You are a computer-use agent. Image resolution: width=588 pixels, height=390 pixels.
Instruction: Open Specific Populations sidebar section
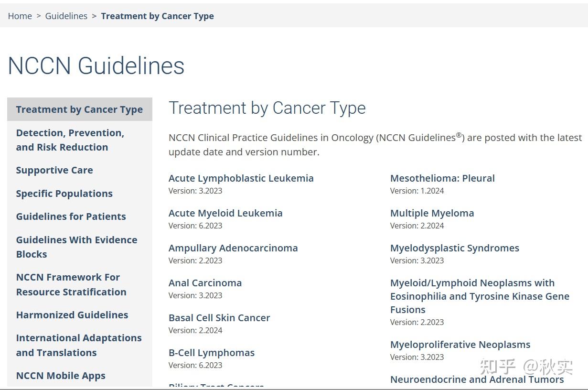pos(64,194)
